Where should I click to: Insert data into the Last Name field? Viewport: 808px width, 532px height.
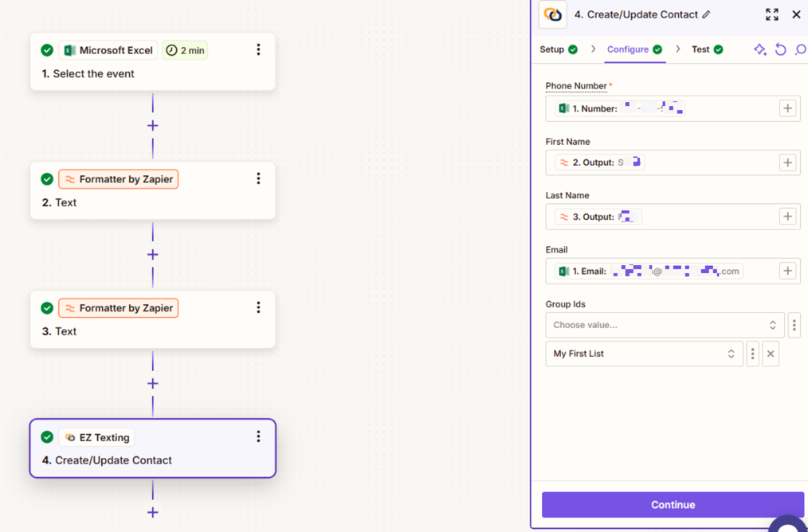[x=787, y=217]
